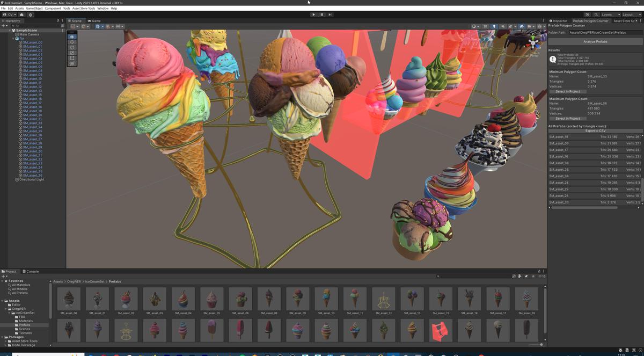Collapse the SampleScene hierarchy item

click(10, 30)
